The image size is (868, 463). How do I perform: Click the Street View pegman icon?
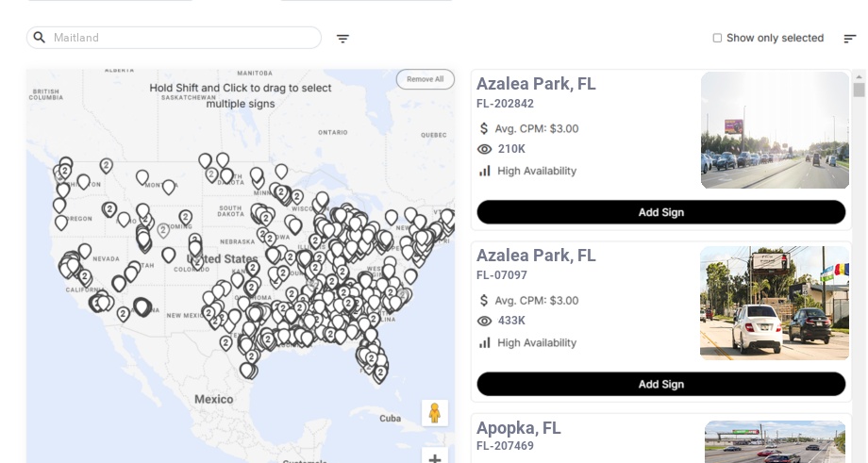point(435,413)
